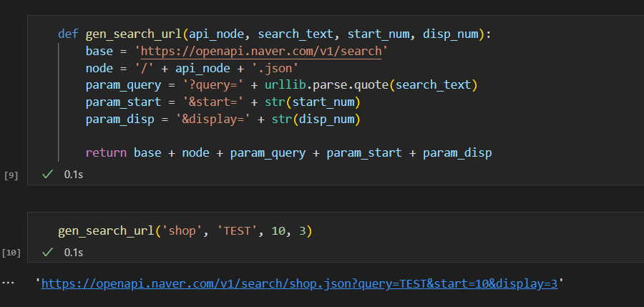Click the 0.1s execution time of cell 10
Viewport: 644px width, 307px height.
[74, 253]
